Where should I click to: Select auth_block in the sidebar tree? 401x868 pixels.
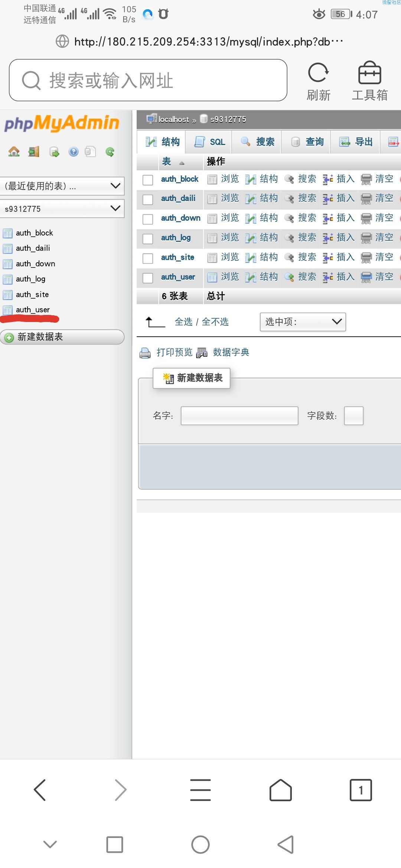[x=35, y=233]
